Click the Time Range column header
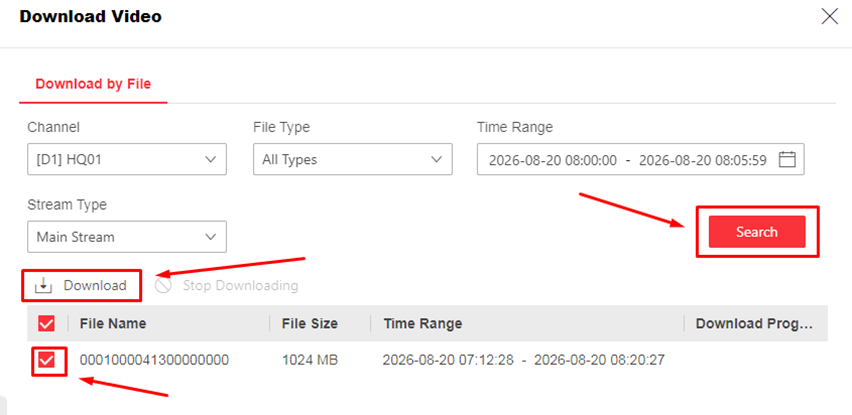Screen dimensions: 852x415 tap(423, 324)
